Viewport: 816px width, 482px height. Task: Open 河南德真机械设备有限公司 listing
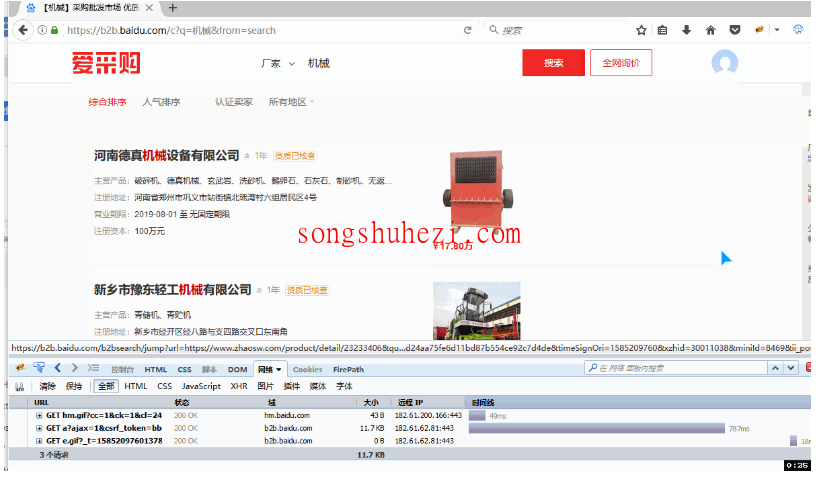[x=167, y=156]
